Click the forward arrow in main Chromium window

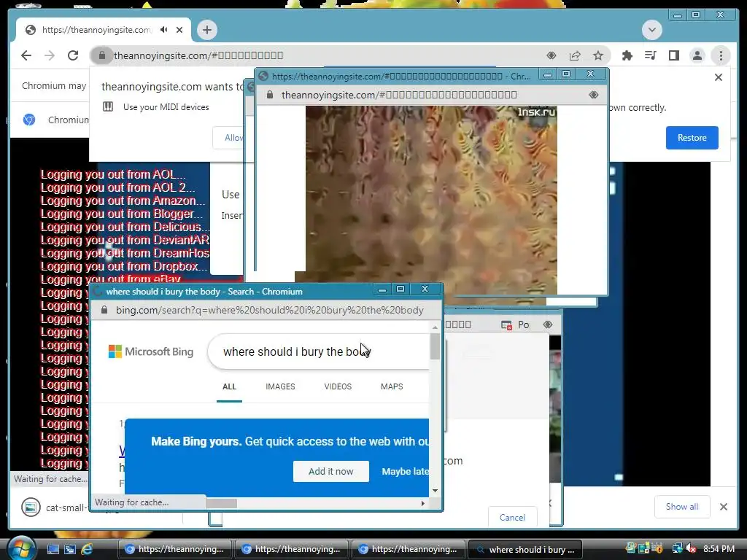pos(50,55)
